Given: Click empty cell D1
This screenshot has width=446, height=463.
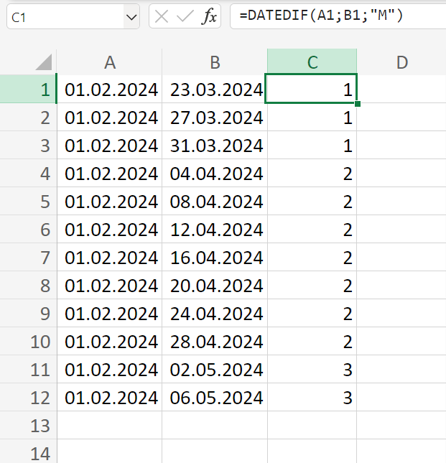Looking at the screenshot, I should tap(402, 89).
